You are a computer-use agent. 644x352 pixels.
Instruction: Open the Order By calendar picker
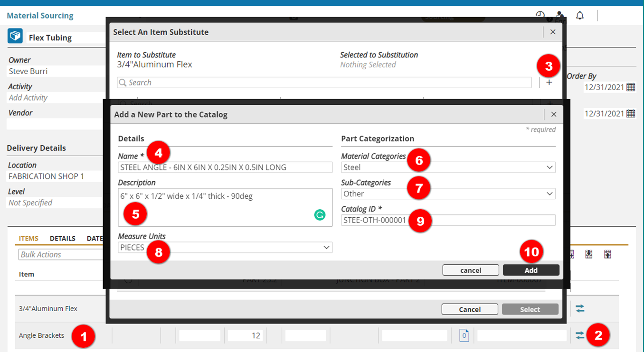[x=631, y=87]
